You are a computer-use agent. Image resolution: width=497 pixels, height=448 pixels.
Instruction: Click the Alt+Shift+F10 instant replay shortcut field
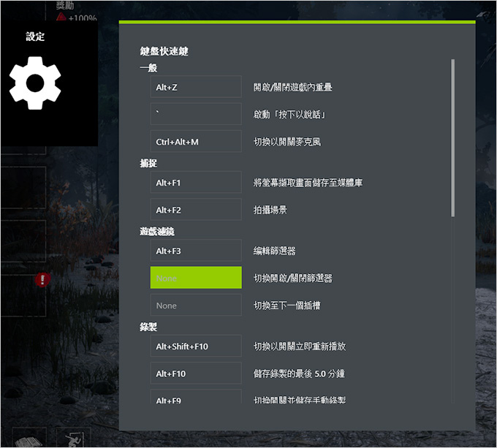(x=196, y=346)
